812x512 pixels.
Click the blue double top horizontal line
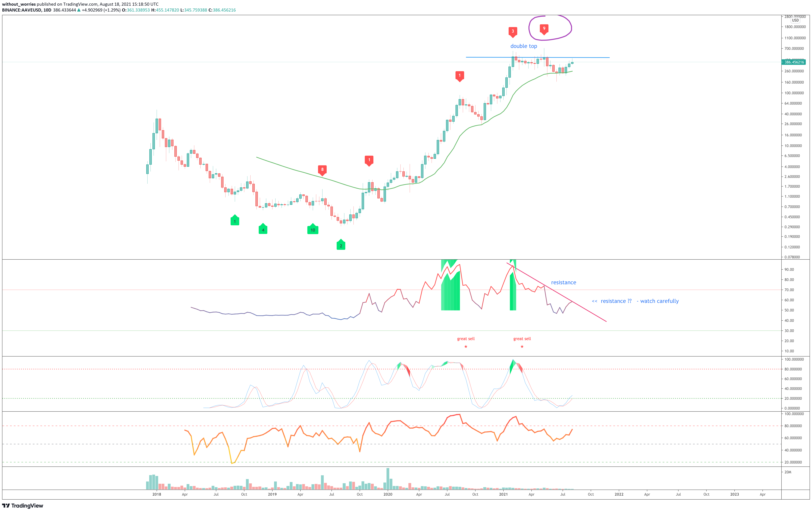click(x=538, y=57)
